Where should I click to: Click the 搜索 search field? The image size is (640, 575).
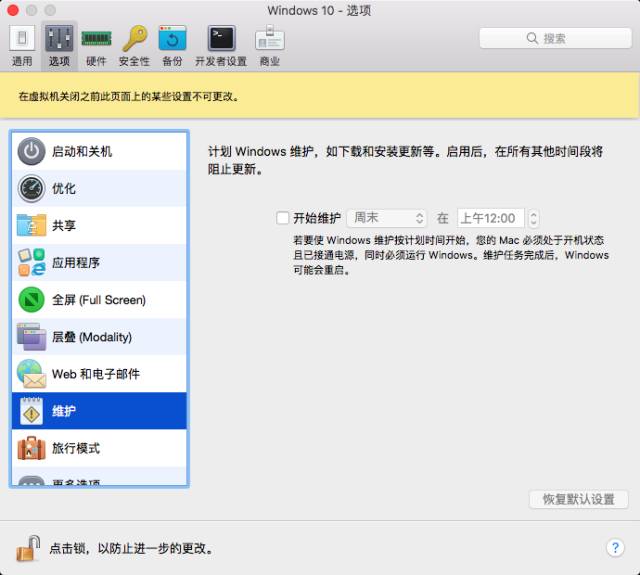tap(555, 38)
